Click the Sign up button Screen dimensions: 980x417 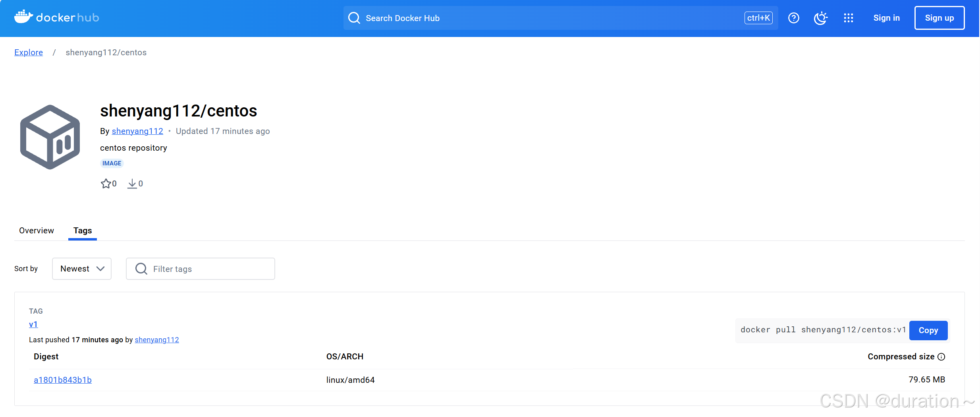[939, 18]
